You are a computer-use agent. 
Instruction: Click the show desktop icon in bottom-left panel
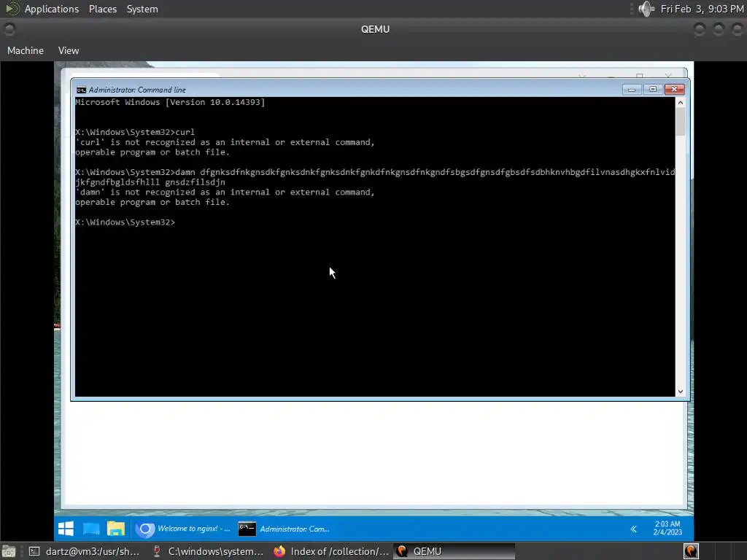pos(9,551)
